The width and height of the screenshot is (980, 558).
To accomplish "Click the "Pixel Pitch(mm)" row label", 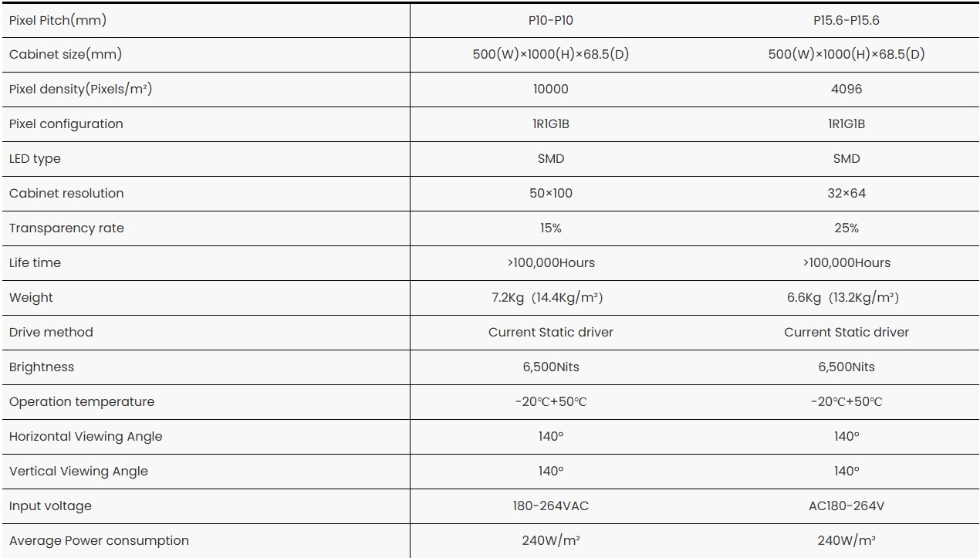I will pyautogui.click(x=58, y=20).
